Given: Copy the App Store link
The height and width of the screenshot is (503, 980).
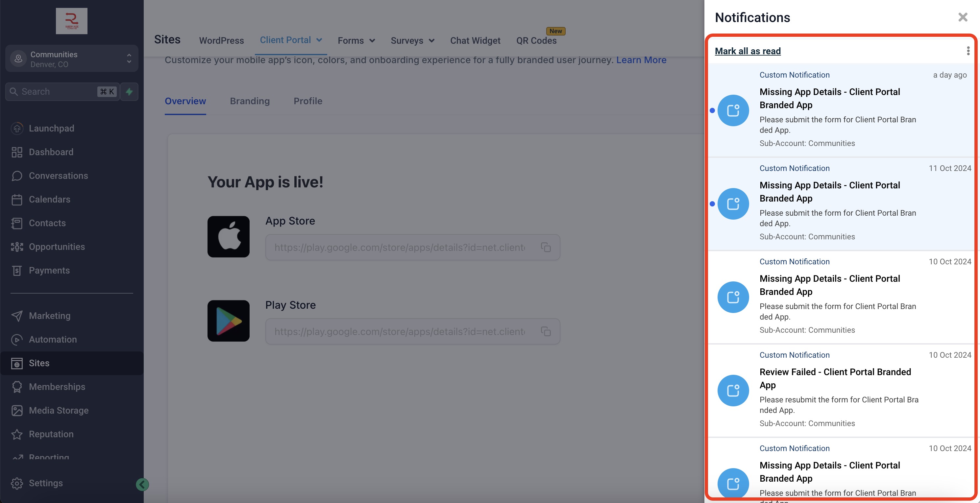Looking at the screenshot, I should [546, 248].
